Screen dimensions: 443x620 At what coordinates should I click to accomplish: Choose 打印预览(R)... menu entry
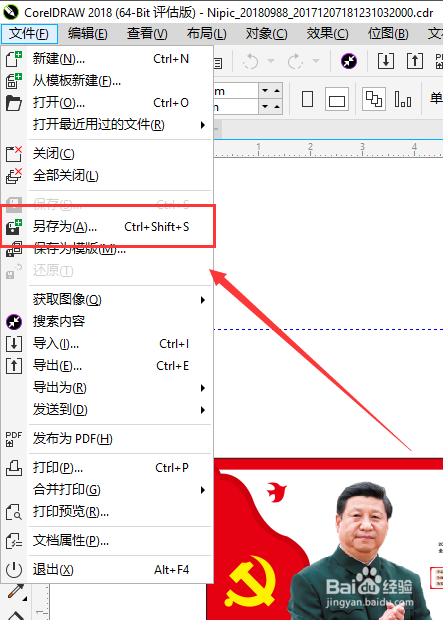point(107,512)
